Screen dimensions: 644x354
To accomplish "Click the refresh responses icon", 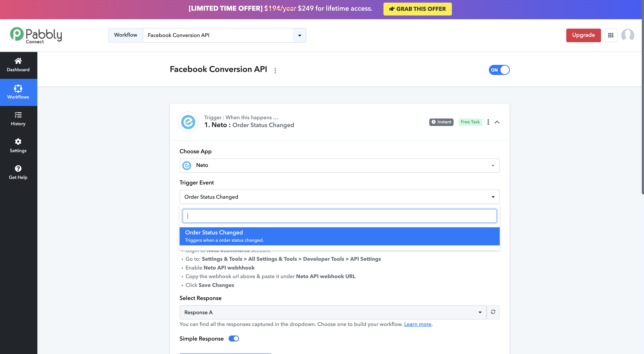I will click(493, 312).
